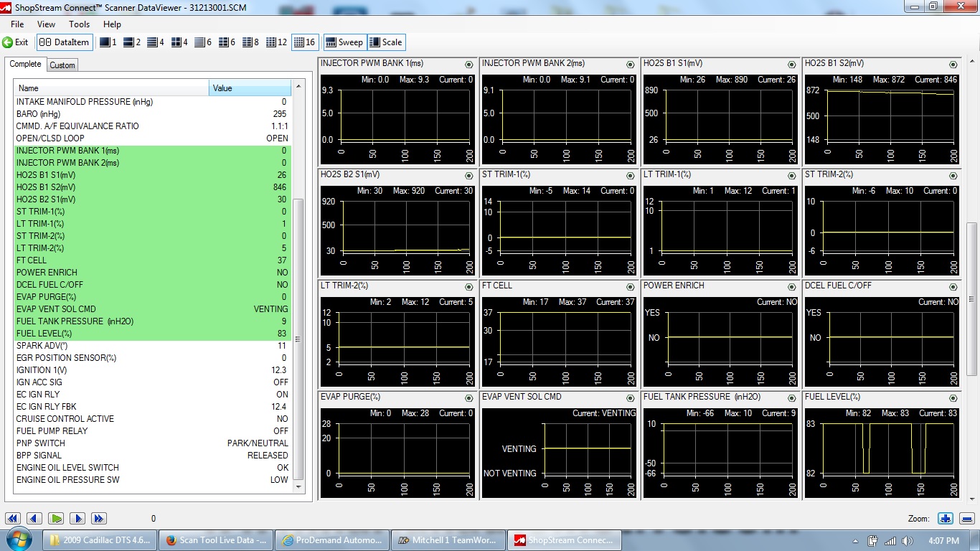This screenshot has height=551, width=980.
Task: Toggle options on HO2S B1 S2 graph
Action: [953, 65]
